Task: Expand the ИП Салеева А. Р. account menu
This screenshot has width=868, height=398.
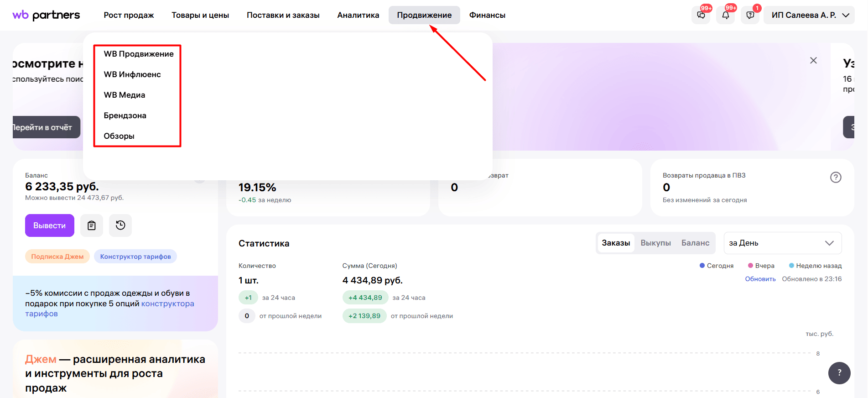Action: click(809, 15)
